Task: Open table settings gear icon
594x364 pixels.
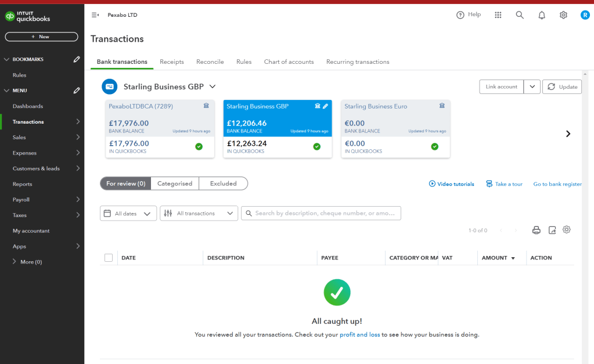Action: pyautogui.click(x=566, y=229)
